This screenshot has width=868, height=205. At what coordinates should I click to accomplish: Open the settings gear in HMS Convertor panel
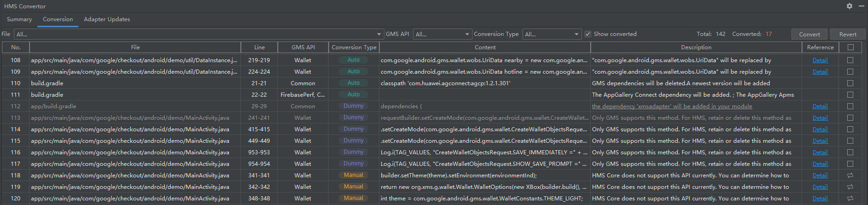850,6
